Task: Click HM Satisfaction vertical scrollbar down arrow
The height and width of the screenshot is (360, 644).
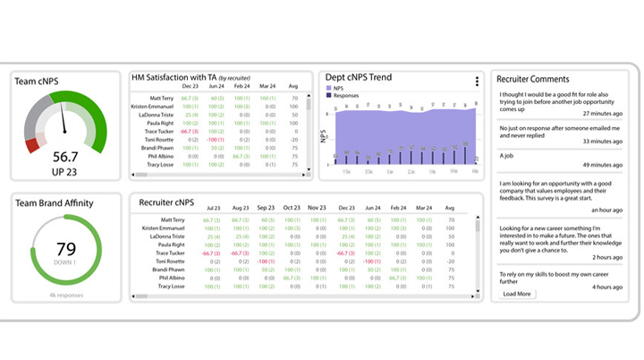Action: point(309,167)
